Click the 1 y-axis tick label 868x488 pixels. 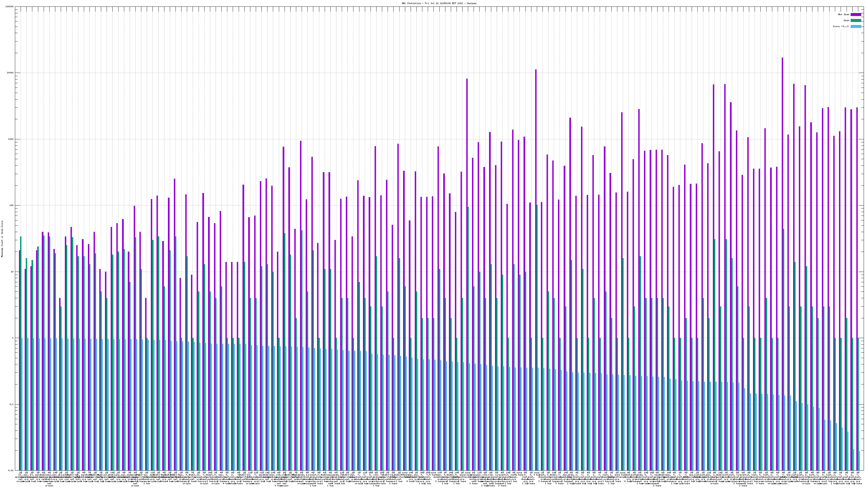13,338
